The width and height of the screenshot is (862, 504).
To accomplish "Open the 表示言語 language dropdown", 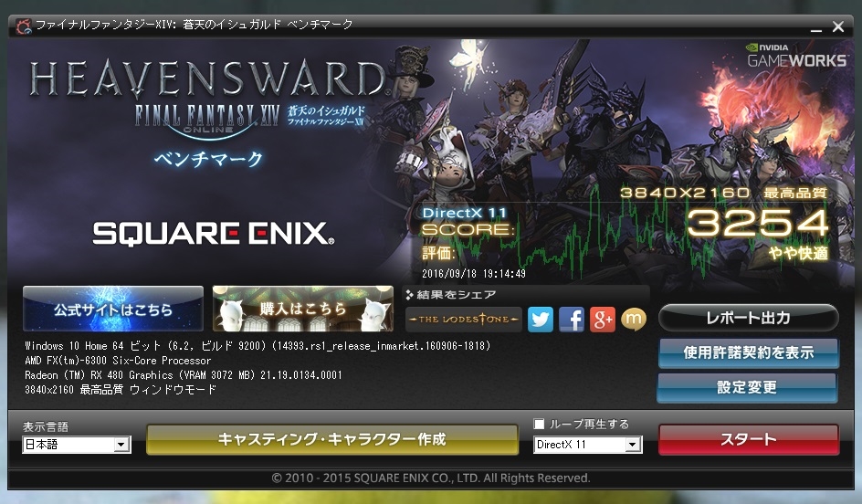I will point(77,444).
